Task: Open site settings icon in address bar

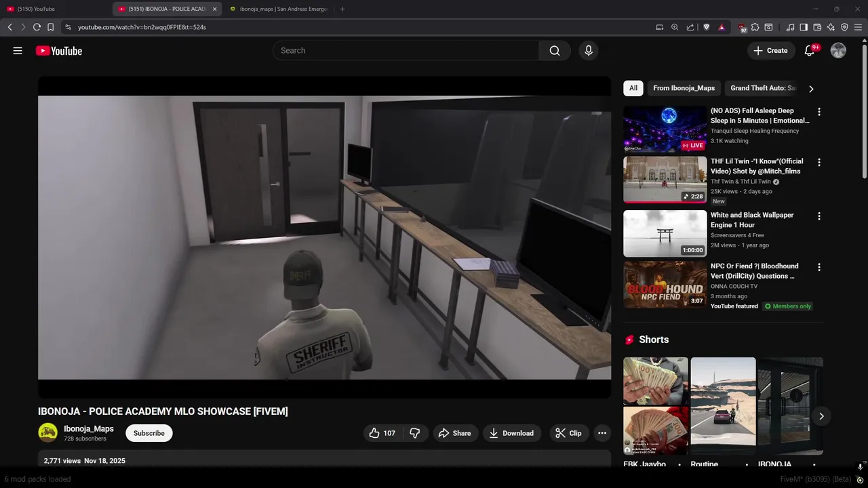Action: tap(68, 27)
